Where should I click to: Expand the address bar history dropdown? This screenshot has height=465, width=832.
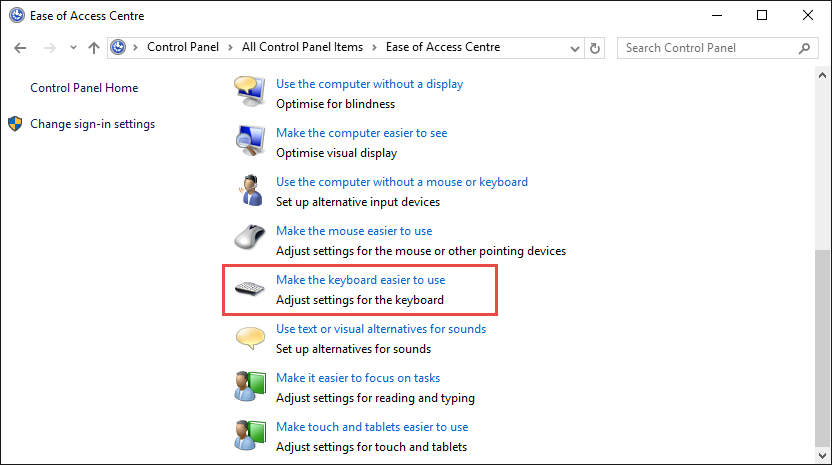tap(575, 49)
